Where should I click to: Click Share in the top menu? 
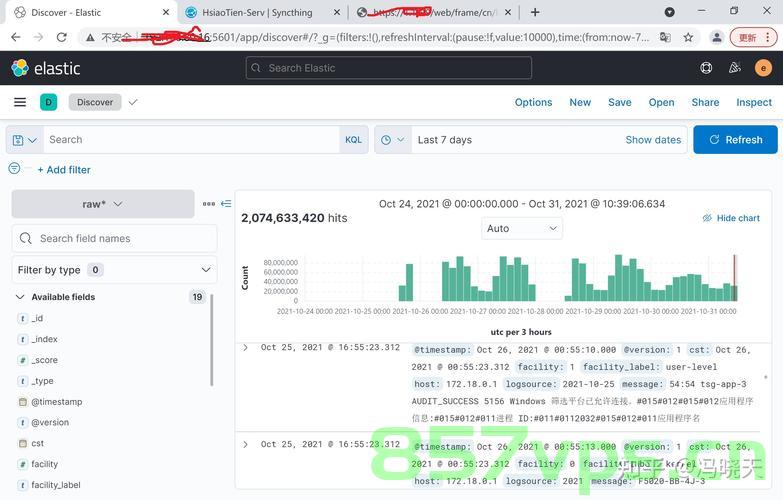tap(705, 102)
